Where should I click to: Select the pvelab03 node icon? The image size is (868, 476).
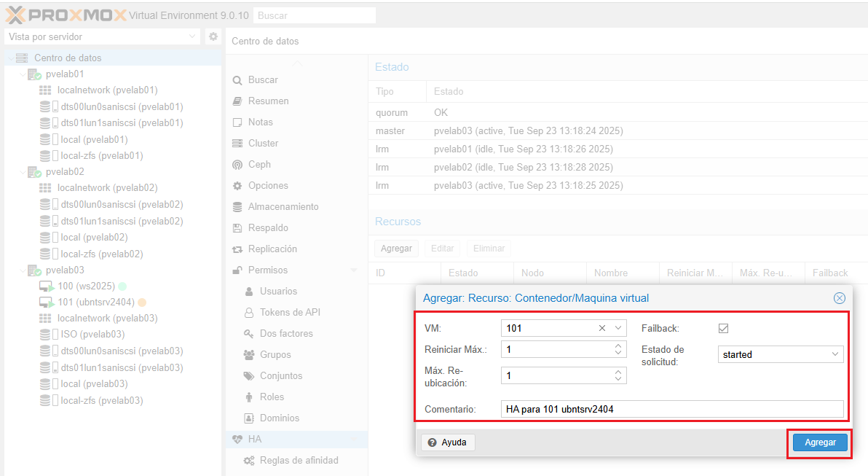click(34, 270)
